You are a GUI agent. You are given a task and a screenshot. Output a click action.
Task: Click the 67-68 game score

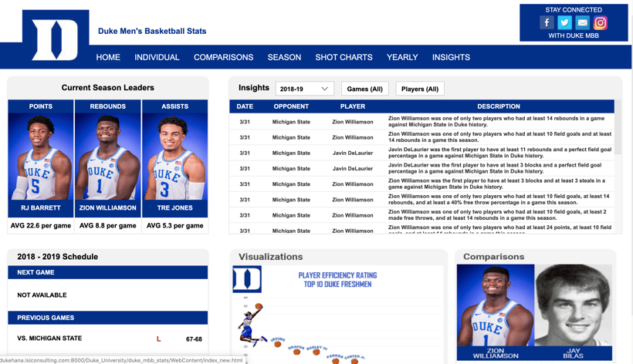tap(194, 339)
